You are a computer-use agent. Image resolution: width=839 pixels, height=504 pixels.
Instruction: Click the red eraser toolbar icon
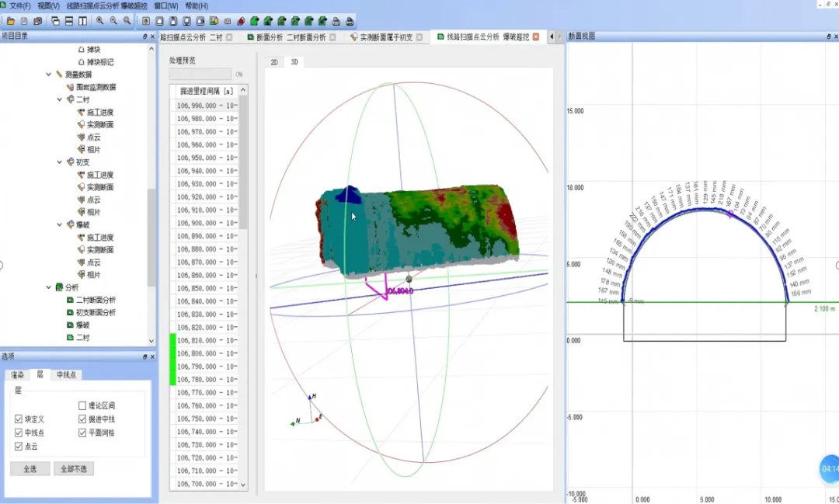click(x=241, y=22)
